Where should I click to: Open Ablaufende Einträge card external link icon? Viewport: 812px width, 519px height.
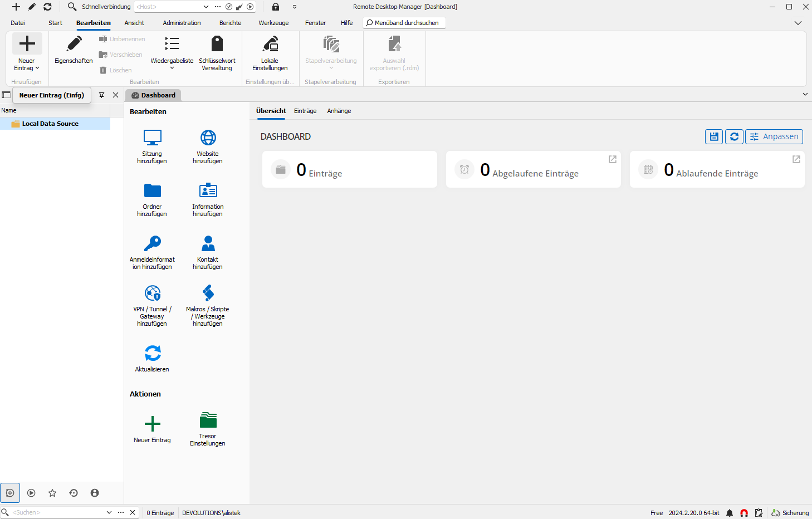pos(796,159)
